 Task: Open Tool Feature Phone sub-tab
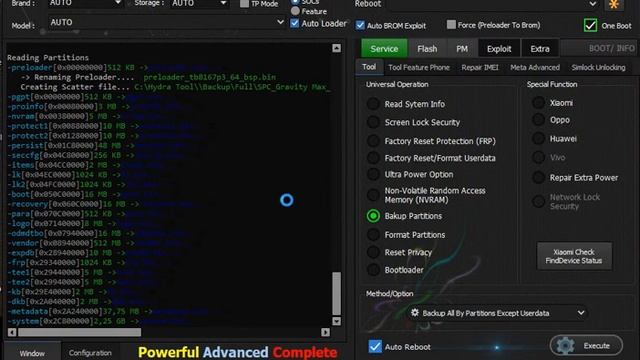pos(419,67)
